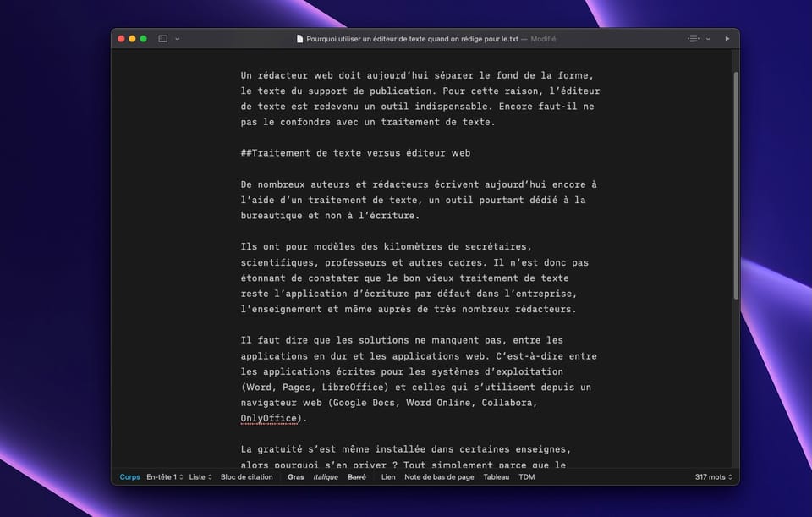Toggle Gras bold formatting
This screenshot has height=517, width=812.
click(x=295, y=477)
